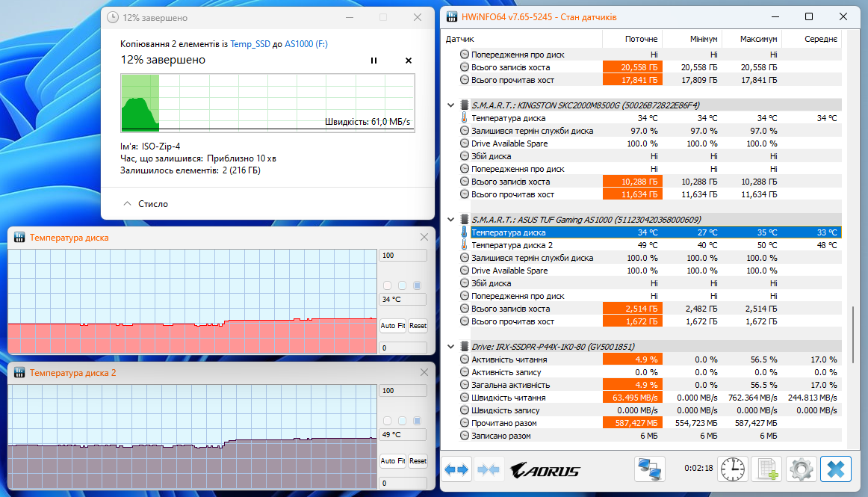868x497 pixels.
Task: Select the Загальна активність row
Action: pyautogui.click(x=651, y=385)
